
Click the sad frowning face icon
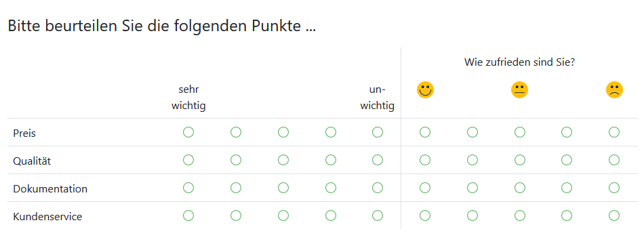coord(614,89)
